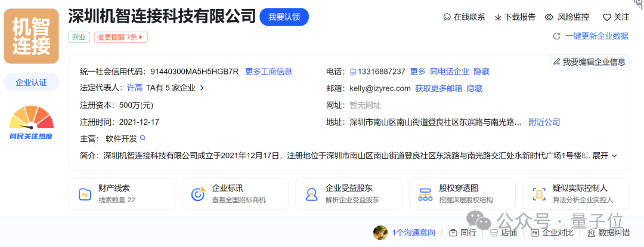Open legal representative 许高 link
The width and height of the screenshot is (644, 247).
134,88
